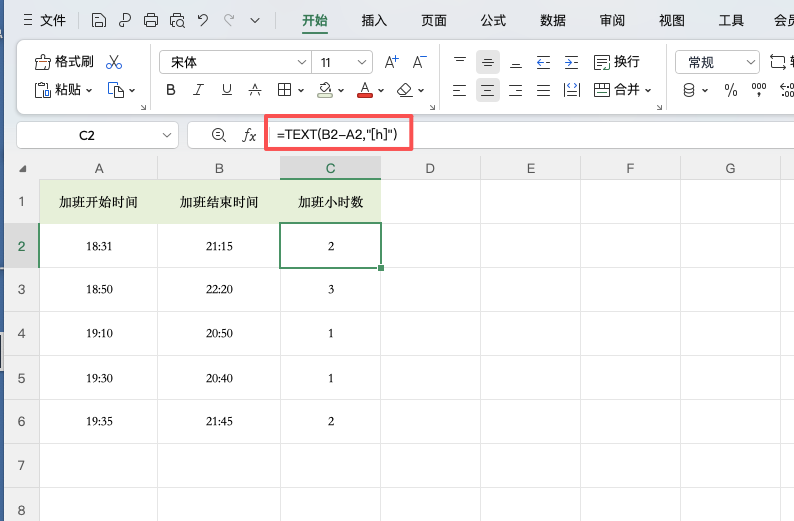Viewport: 794px width, 521px height.
Task: Expand the Name Box dropdown showing C2
Action: [166, 135]
